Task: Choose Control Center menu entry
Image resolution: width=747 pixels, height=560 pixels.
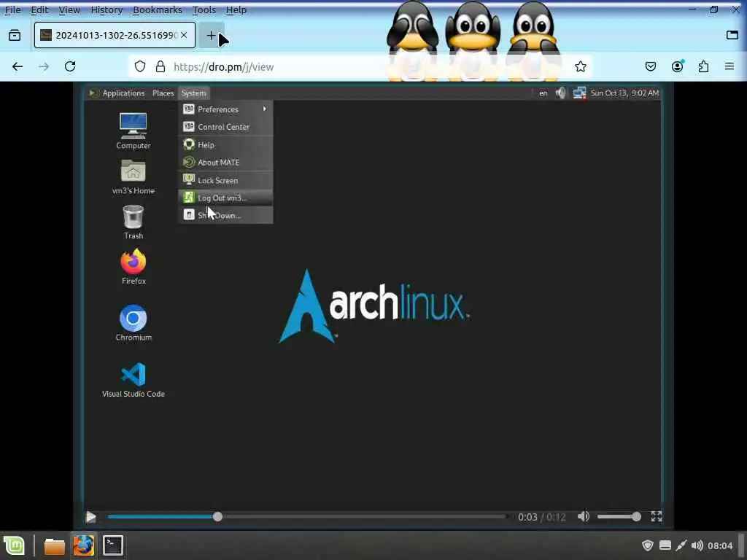Action: point(226,127)
